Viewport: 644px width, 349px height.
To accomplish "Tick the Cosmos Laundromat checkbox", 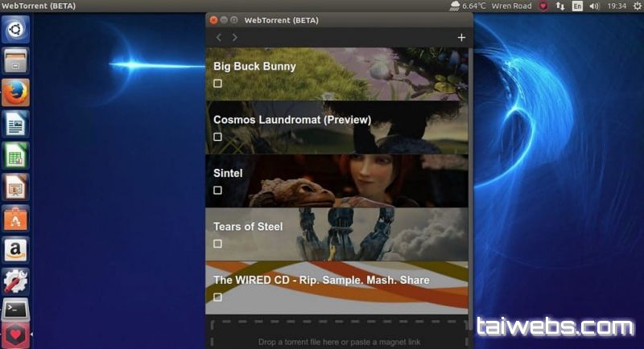I will click(x=218, y=137).
